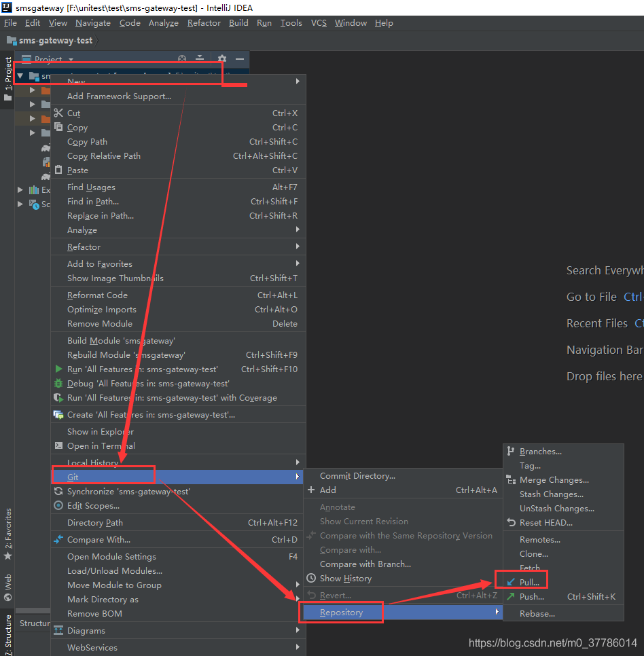
Task: Click the Collapse All icon in Project panel
Action: coord(200,59)
